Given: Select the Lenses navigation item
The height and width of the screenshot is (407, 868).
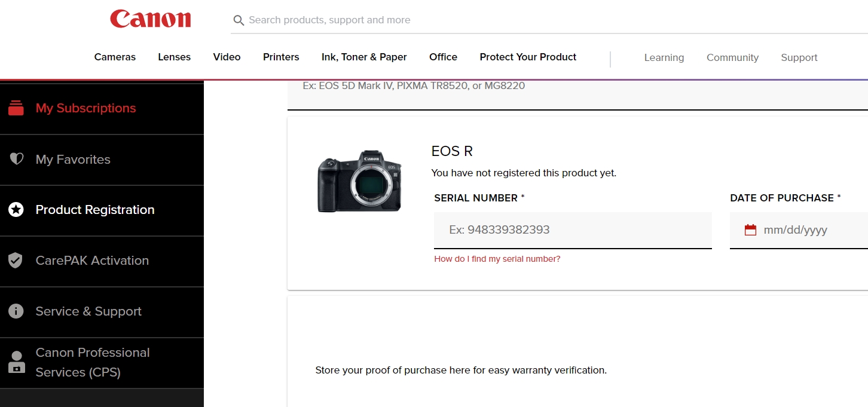Looking at the screenshot, I should [174, 57].
